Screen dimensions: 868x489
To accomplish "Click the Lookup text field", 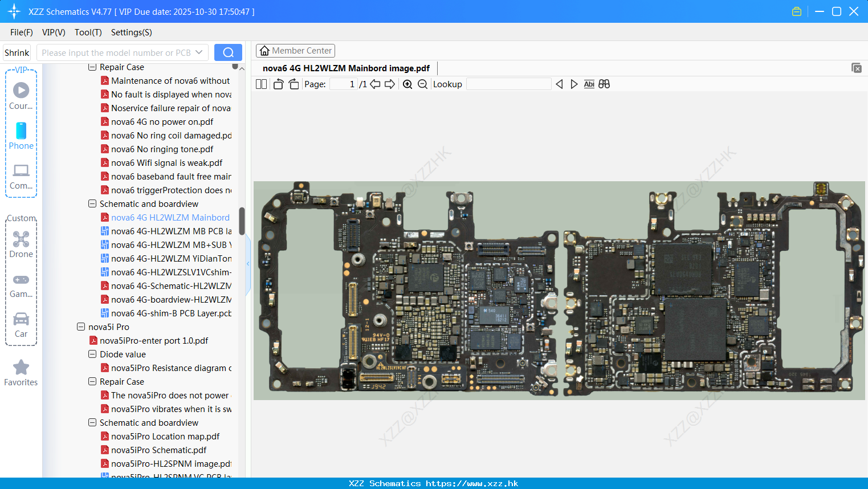I will pos(508,84).
